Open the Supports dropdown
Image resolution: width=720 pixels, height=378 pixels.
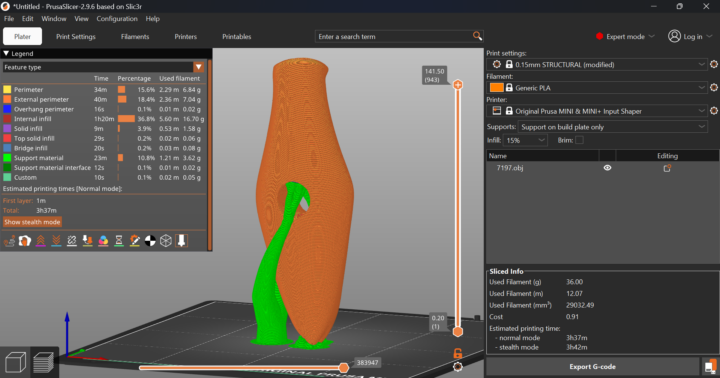613,127
